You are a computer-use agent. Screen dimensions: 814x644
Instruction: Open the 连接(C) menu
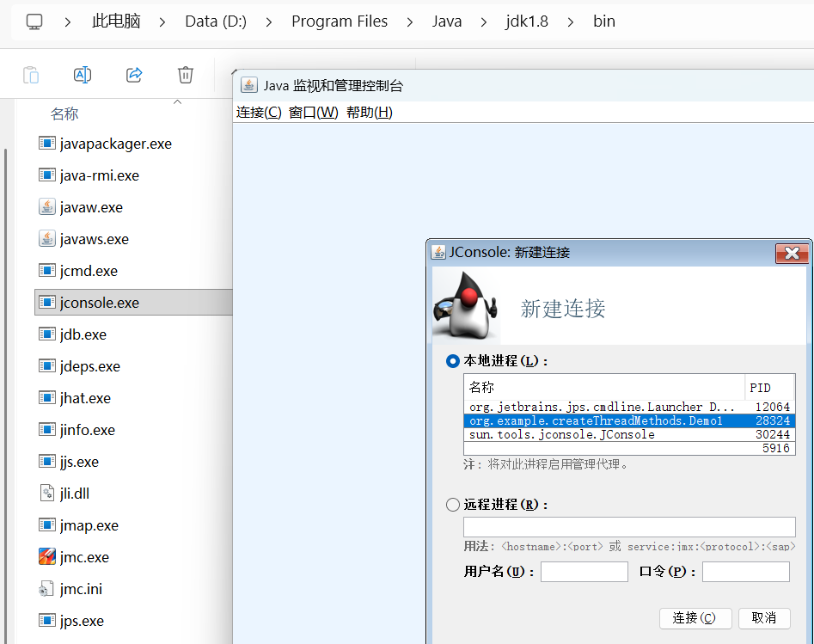coord(259,113)
